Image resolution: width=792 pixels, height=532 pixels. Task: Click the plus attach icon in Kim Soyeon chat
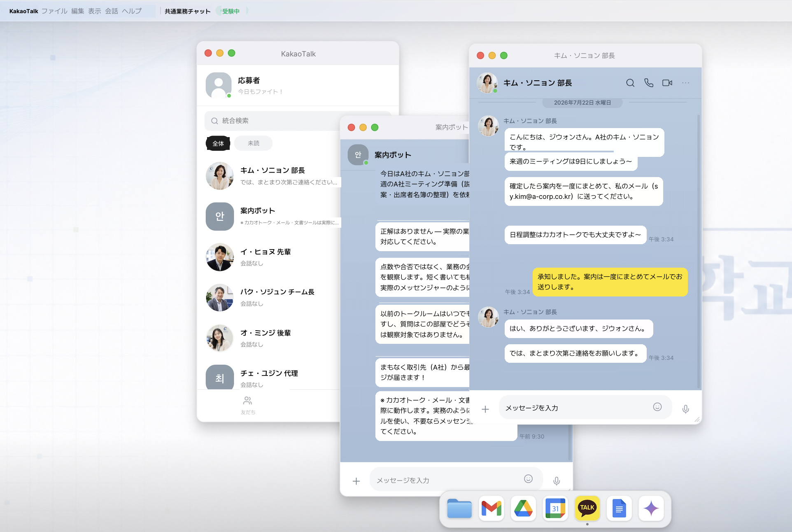coord(485,409)
